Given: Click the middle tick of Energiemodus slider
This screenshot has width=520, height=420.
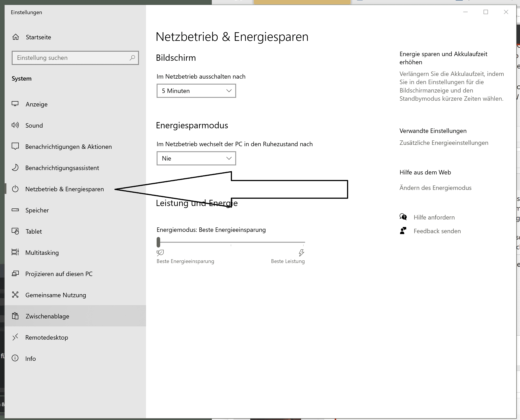Looking at the screenshot, I should pos(231,245).
